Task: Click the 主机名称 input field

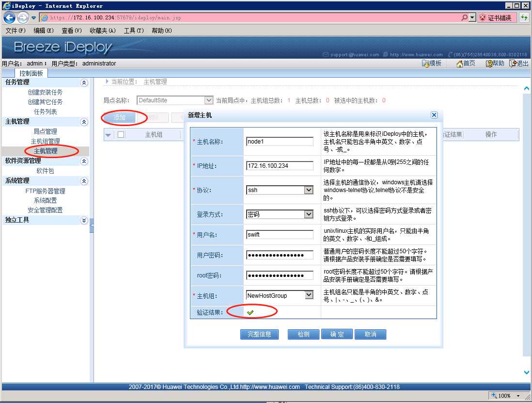Action: pos(280,142)
